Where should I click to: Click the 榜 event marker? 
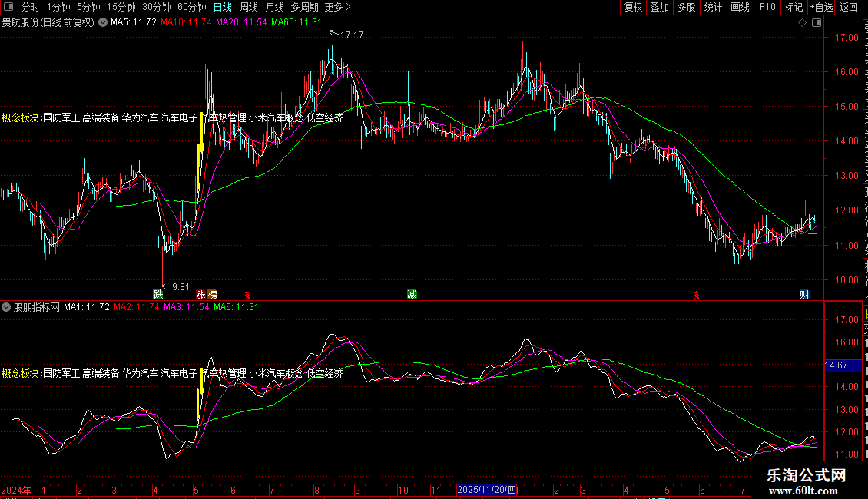coord(212,294)
